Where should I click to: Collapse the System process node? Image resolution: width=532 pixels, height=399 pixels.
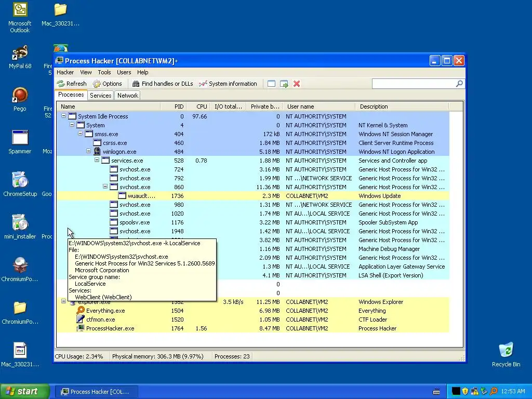click(72, 125)
